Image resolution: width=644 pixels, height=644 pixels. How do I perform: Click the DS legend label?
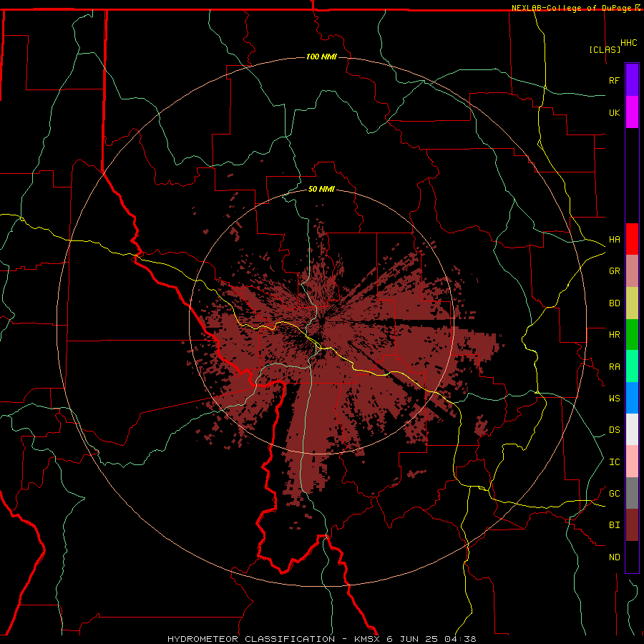614,430
